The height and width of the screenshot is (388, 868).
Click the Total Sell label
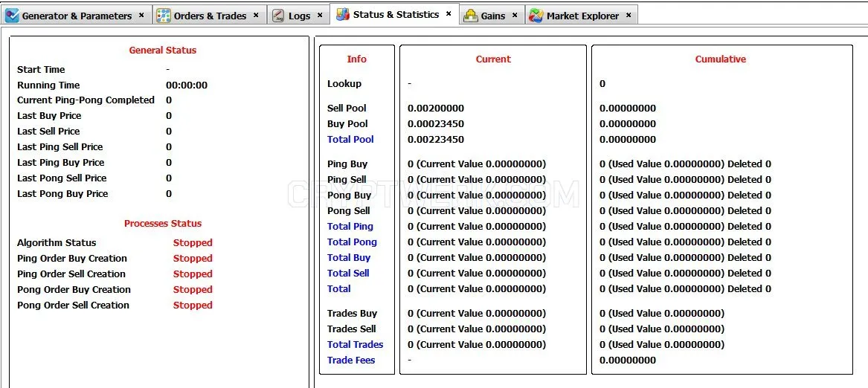click(348, 273)
